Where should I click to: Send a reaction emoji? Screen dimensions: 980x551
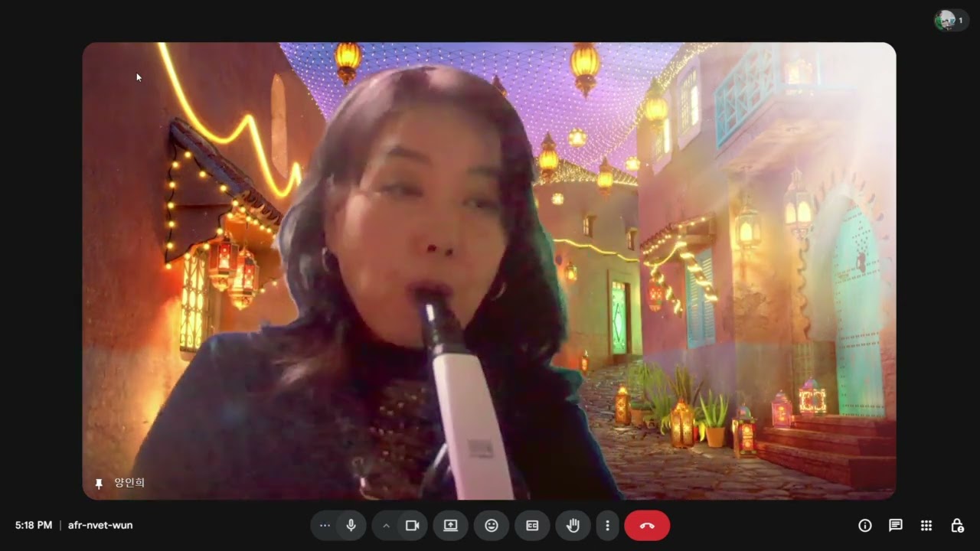tap(492, 526)
